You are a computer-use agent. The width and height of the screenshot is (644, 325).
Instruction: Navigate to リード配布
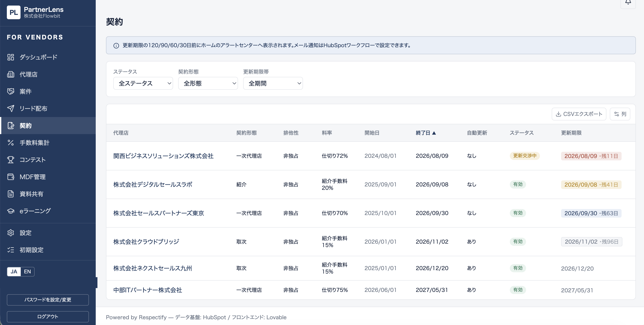coord(48,108)
